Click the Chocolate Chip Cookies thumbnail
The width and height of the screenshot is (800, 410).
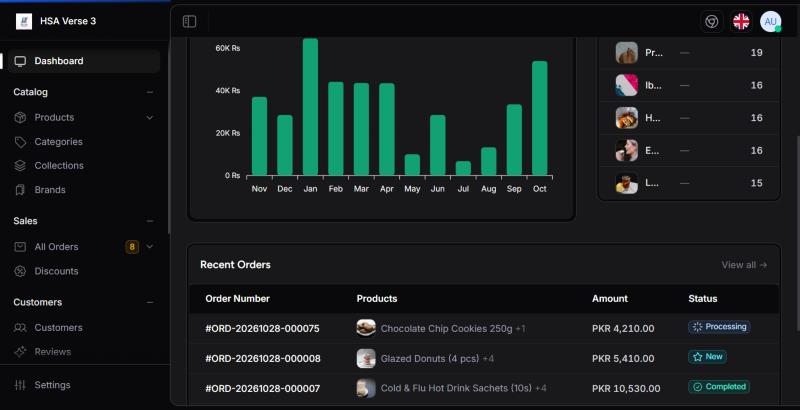(x=366, y=328)
